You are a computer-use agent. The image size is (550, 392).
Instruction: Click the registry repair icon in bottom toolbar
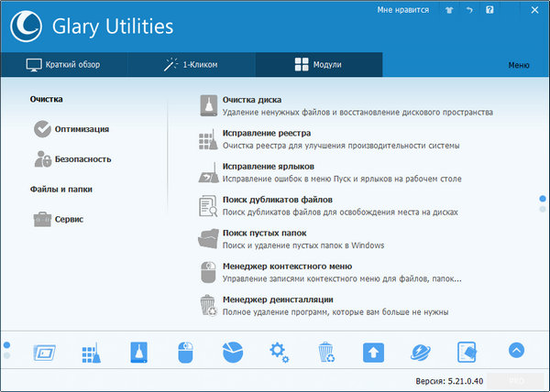(90, 352)
